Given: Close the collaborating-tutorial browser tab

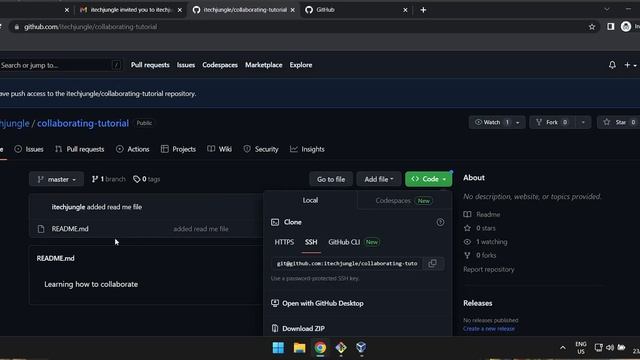Looking at the screenshot, I should point(293,10).
